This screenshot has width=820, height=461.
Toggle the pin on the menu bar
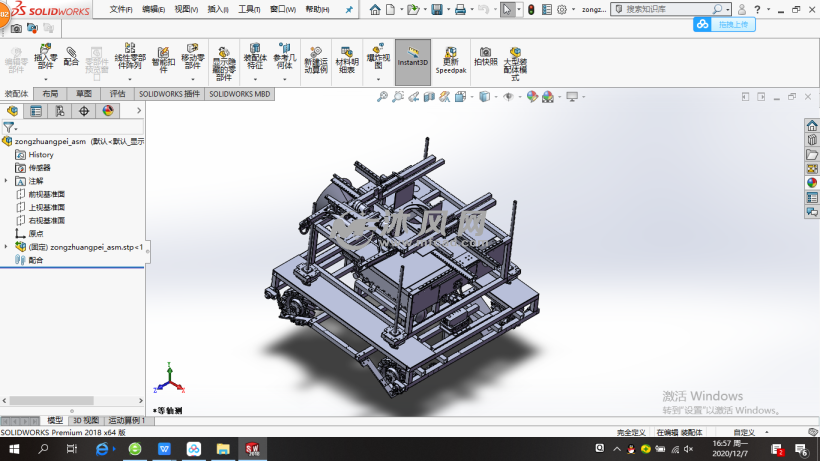point(349,9)
